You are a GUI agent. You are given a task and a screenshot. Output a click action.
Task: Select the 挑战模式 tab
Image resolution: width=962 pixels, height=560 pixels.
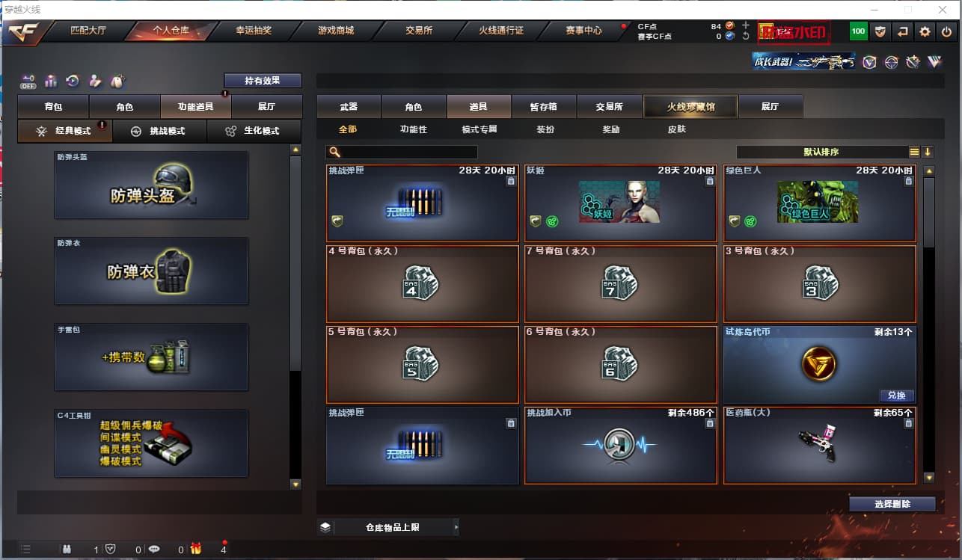pyautogui.click(x=159, y=131)
